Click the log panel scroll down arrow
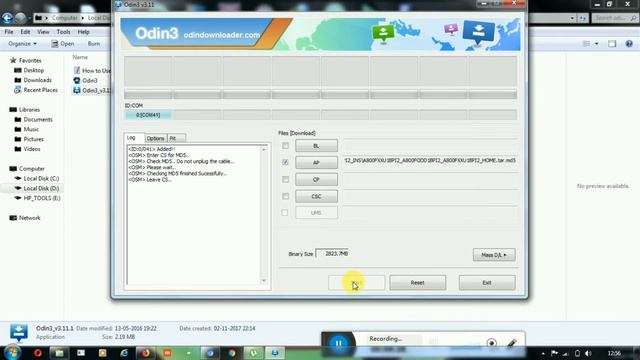The width and height of the screenshot is (640, 360). 264,281
